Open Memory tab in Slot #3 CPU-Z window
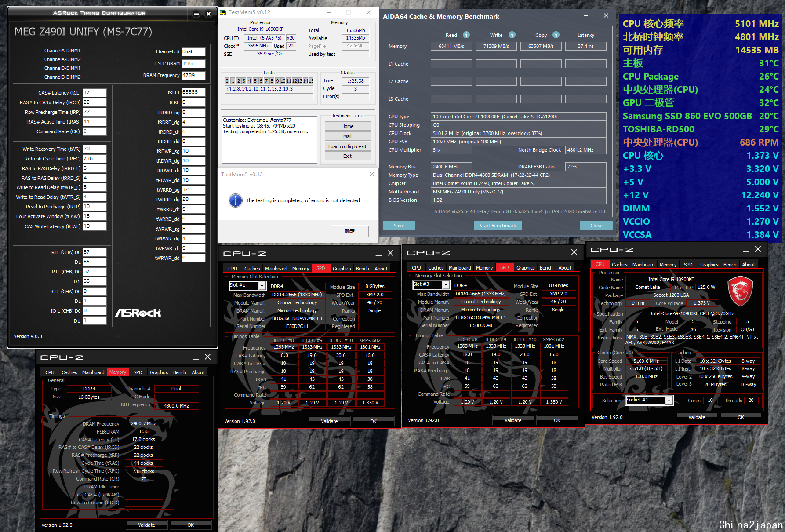Screen dimensions: 785x532 point(484,268)
